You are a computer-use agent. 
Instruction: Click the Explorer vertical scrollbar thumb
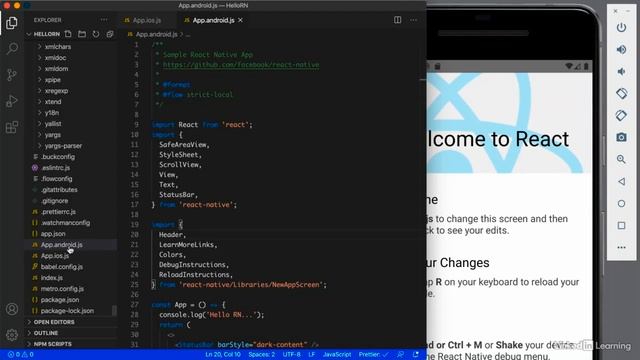(114, 311)
